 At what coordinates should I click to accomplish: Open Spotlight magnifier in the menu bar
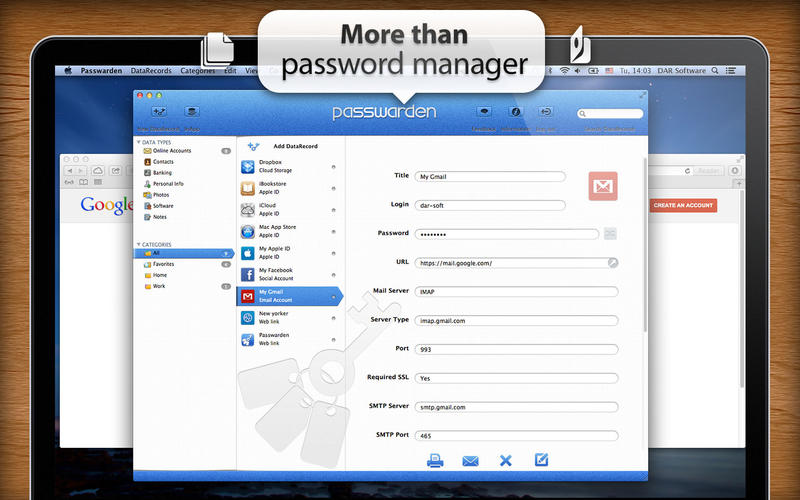click(x=715, y=71)
